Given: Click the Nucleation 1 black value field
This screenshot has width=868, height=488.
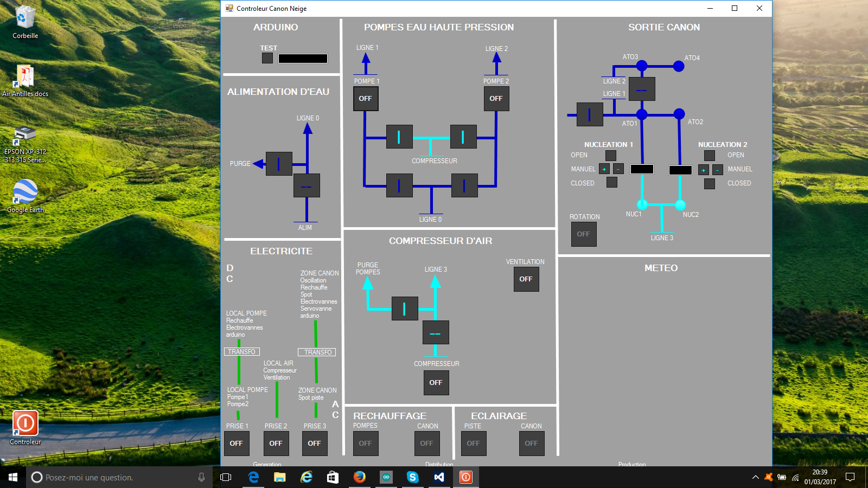Looking at the screenshot, I should 642,169.
